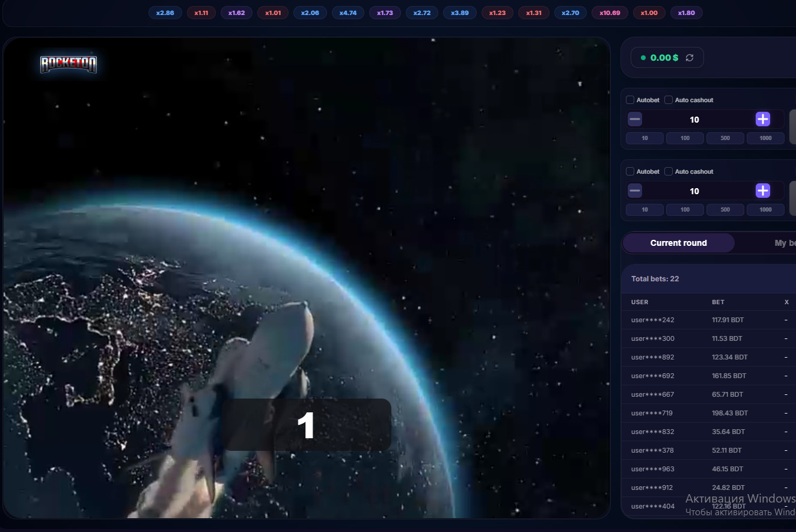Select the user****912 row
The height and width of the screenshot is (532, 796).
(x=709, y=488)
